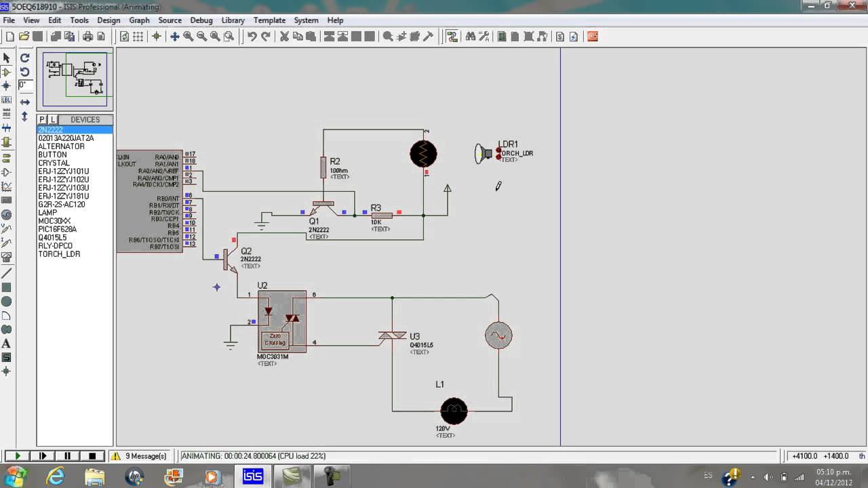The height and width of the screenshot is (488, 868).
Task: Open the 9 Message(s) warning log
Action: pyautogui.click(x=140, y=456)
